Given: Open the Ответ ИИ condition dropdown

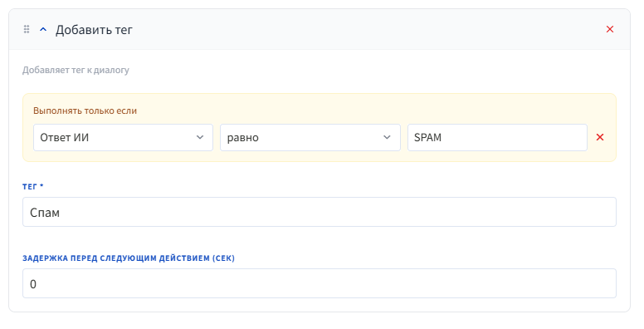Looking at the screenshot, I should pyautogui.click(x=123, y=137).
